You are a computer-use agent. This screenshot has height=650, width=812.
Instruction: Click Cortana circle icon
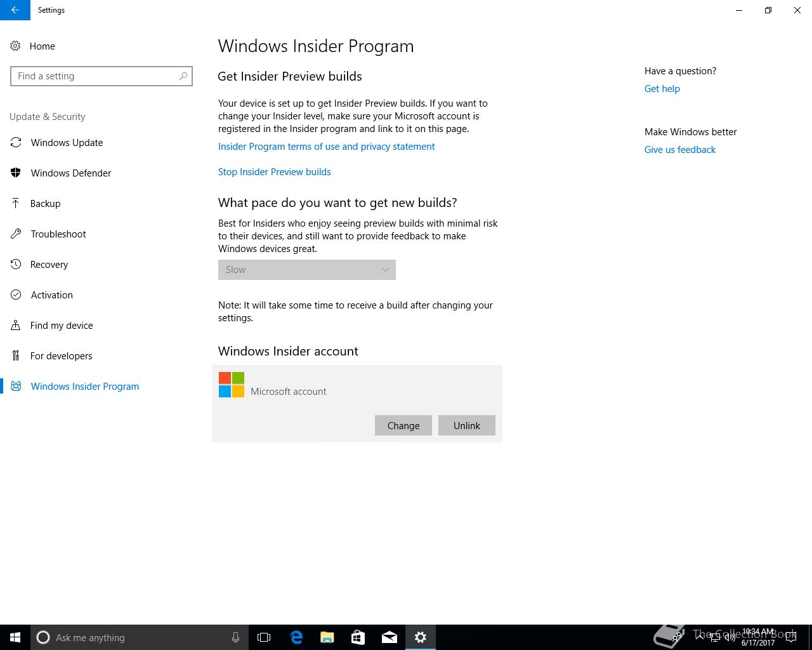(x=43, y=637)
